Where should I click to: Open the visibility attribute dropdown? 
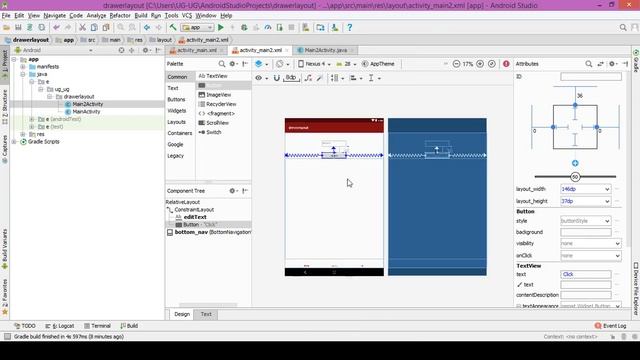point(618,244)
